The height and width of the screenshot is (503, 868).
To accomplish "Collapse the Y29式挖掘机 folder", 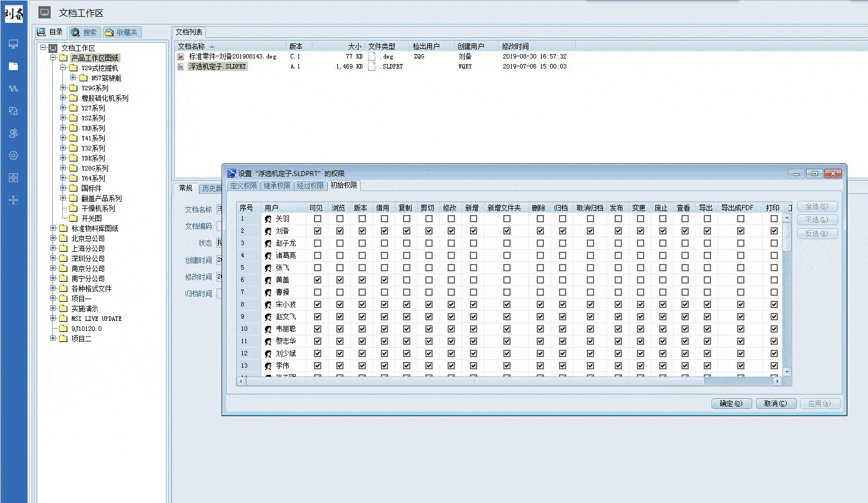I will (63, 67).
